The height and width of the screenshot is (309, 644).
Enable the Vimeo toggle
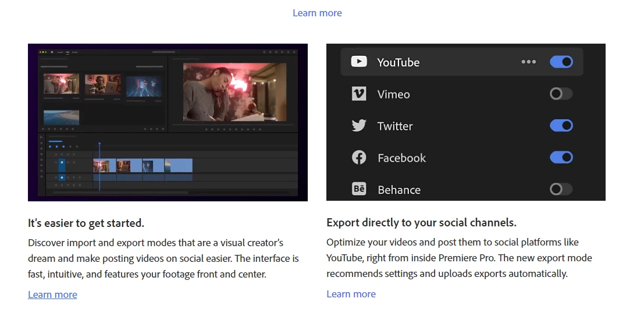point(561,94)
